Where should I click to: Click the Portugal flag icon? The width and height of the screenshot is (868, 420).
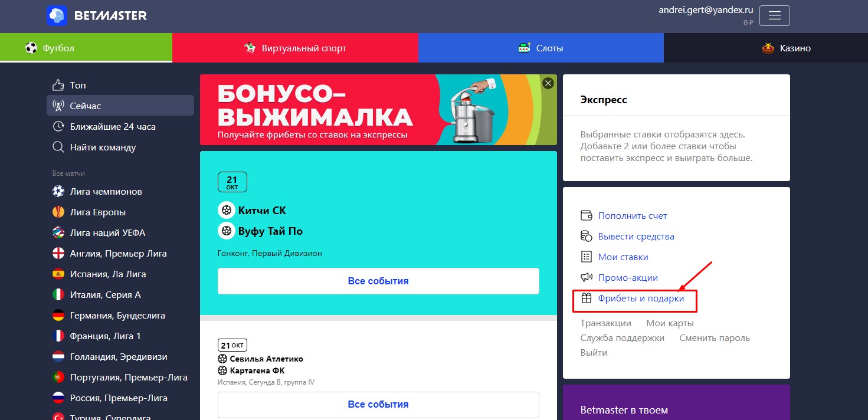[58, 378]
